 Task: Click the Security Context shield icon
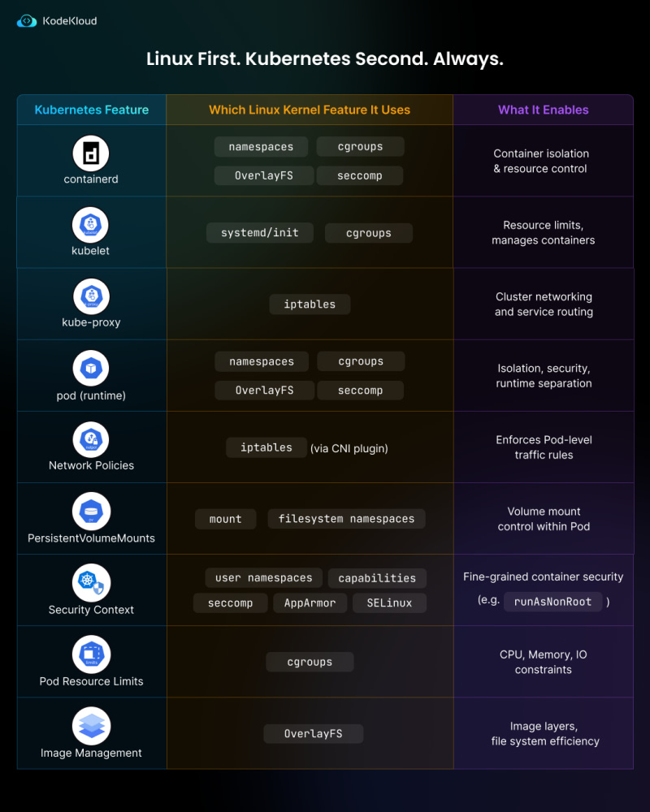click(x=91, y=582)
